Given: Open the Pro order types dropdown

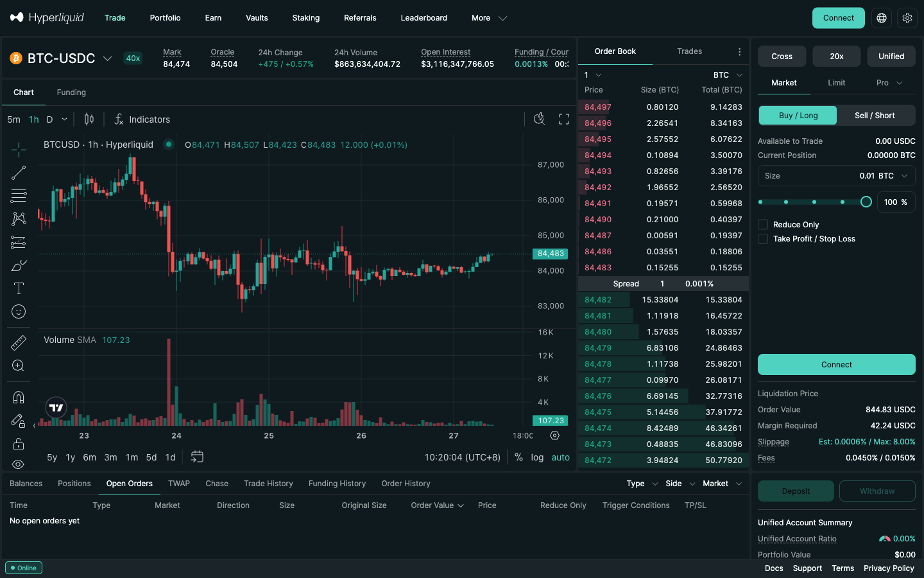Looking at the screenshot, I should pos(889,83).
